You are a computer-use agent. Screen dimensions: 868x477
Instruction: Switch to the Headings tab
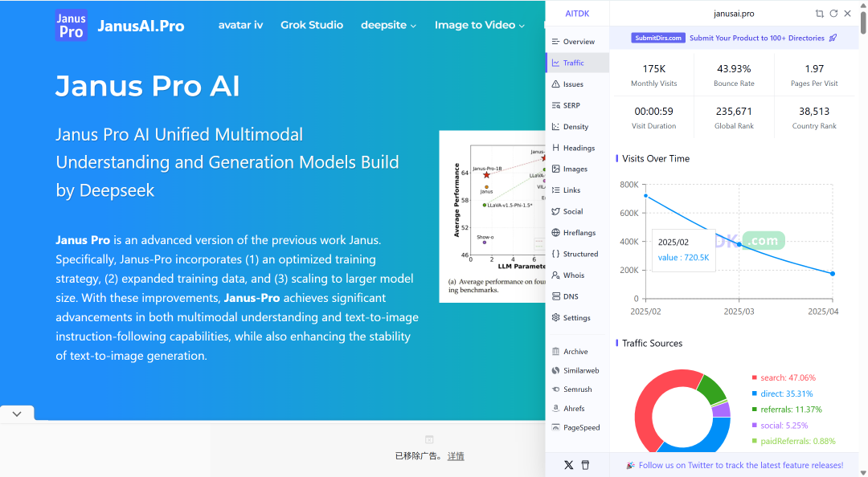click(x=577, y=148)
